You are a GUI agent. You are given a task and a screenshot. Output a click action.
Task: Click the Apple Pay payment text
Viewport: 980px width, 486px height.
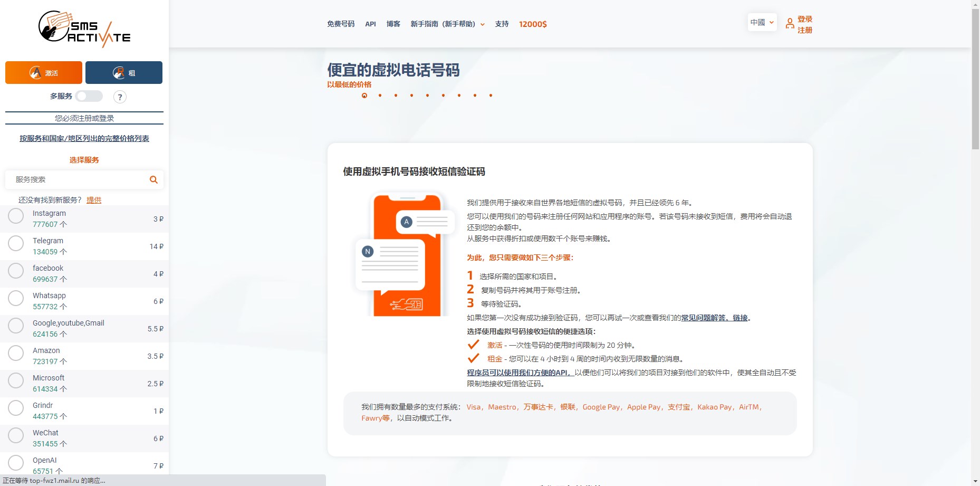point(643,407)
